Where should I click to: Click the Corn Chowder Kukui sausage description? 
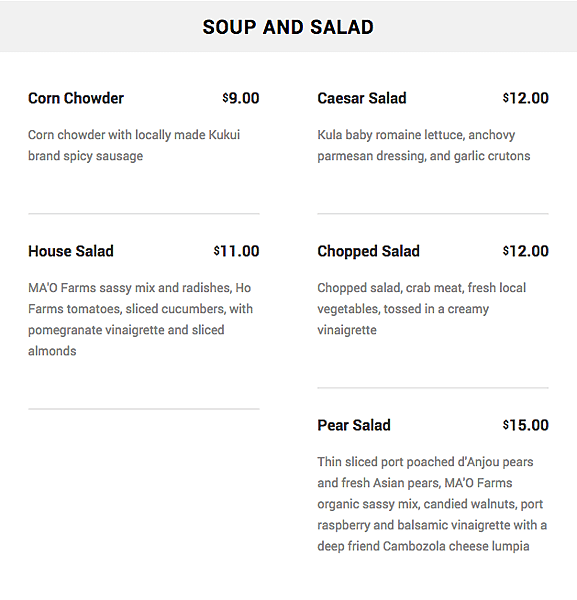tap(134, 145)
